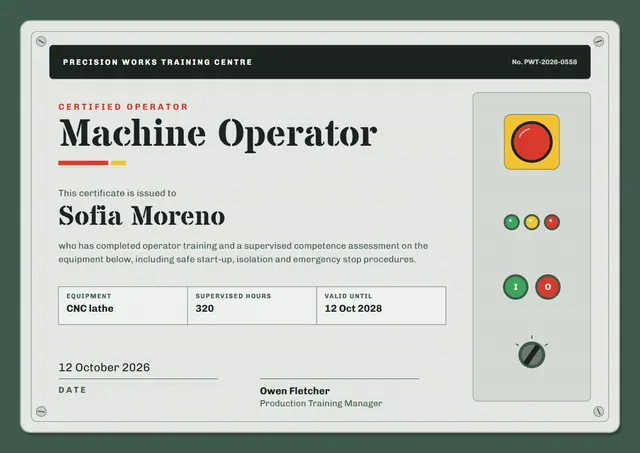The width and height of the screenshot is (640, 453).
Task: Click the screw below the control panel
Action: click(x=598, y=411)
